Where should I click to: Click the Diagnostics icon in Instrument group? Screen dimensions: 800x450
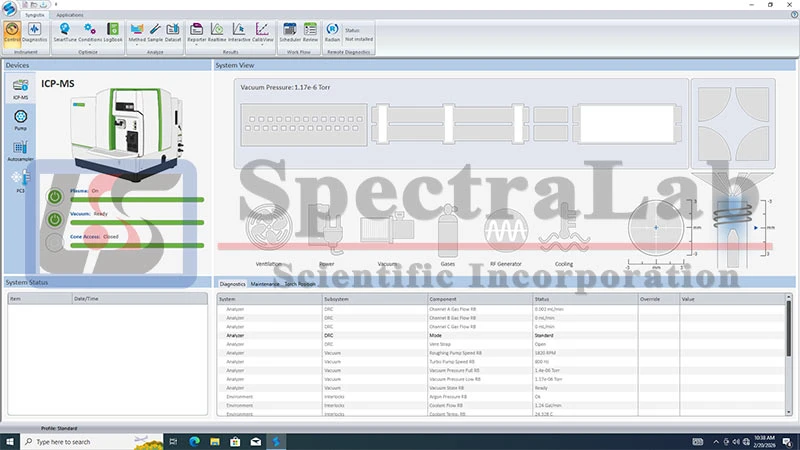pyautogui.click(x=34, y=31)
